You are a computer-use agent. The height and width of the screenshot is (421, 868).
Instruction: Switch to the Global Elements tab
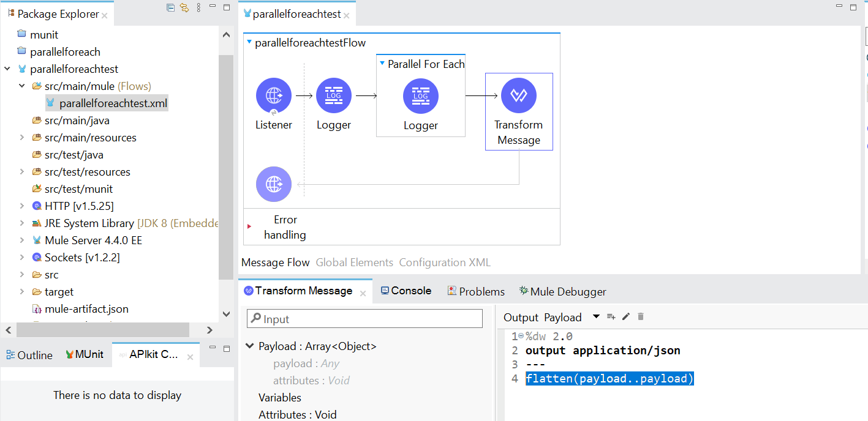tap(354, 263)
